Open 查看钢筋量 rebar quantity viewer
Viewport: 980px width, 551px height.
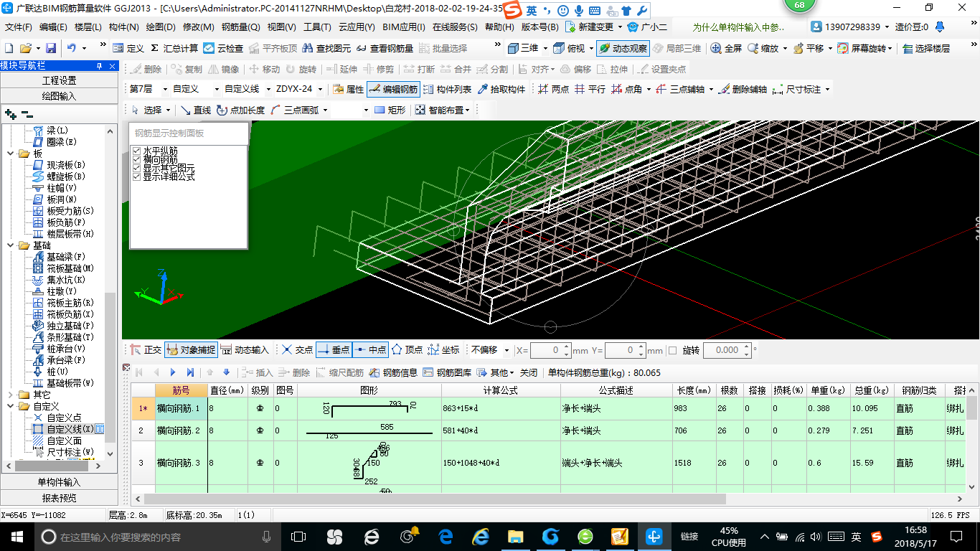(385, 48)
